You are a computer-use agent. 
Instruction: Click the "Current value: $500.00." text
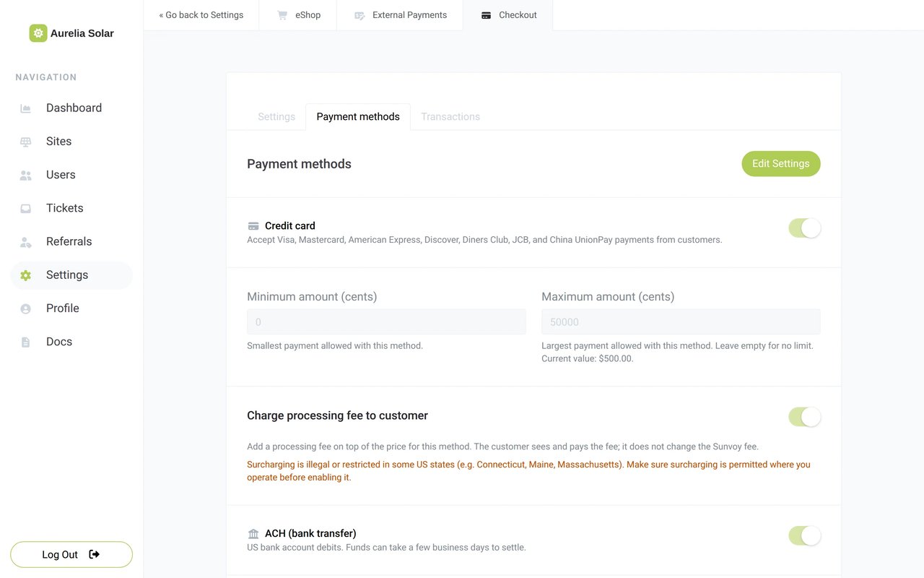point(588,358)
